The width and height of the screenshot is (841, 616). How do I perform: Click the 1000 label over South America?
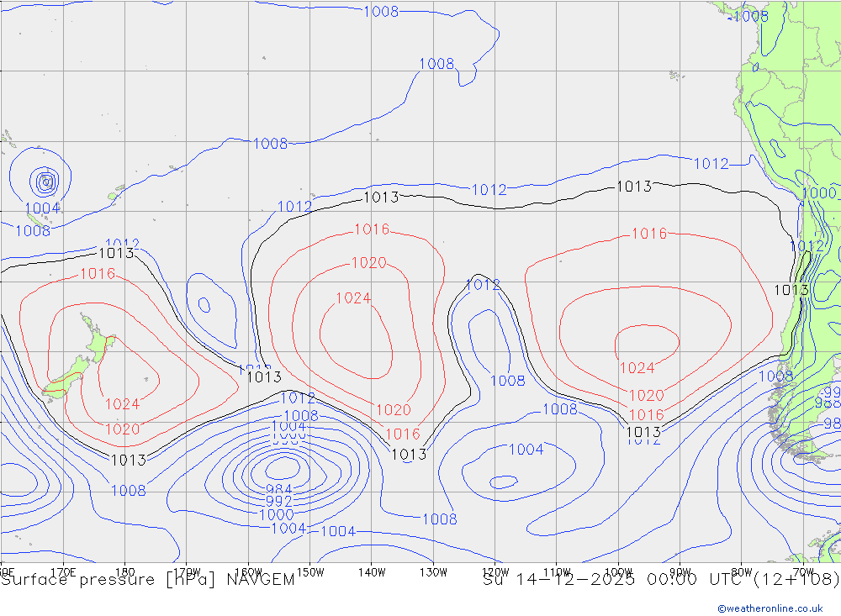pyautogui.click(x=819, y=193)
